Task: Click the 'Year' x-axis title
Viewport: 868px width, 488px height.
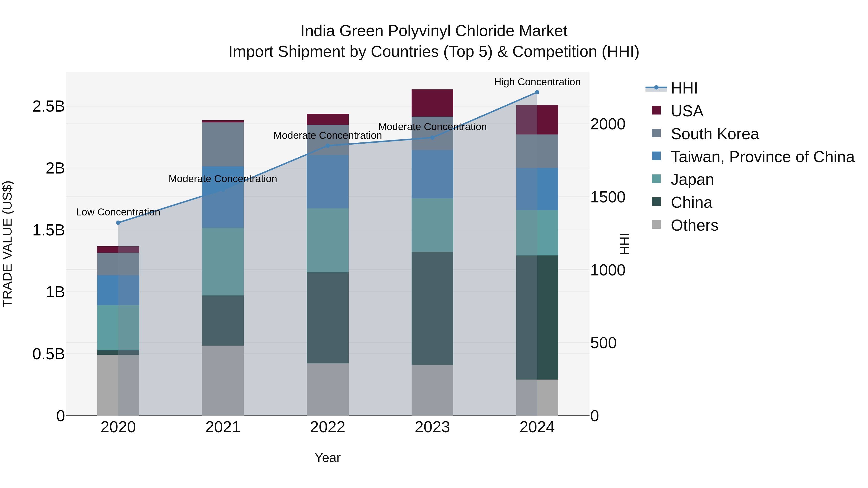Action: click(x=327, y=458)
